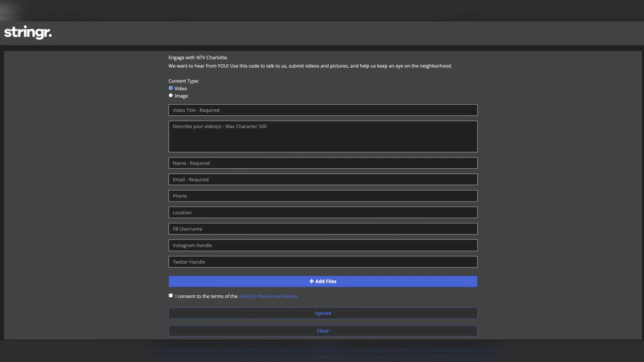644x362 pixels.
Task: Click the stringr logo
Action: coord(28,33)
